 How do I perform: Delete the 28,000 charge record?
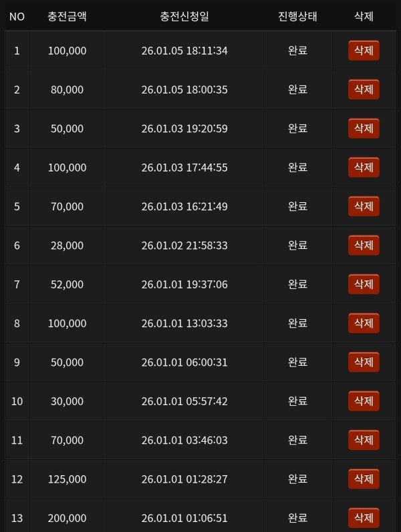[x=364, y=246]
